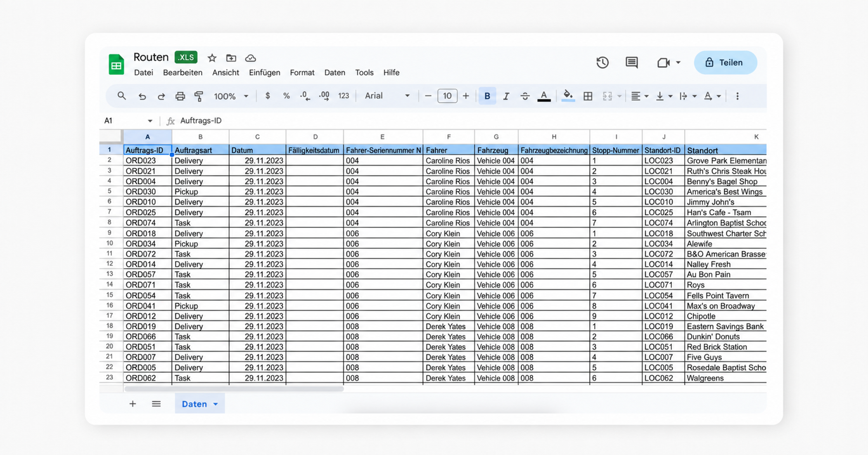868x455 pixels.
Task: Open version history clock icon
Action: (602, 62)
